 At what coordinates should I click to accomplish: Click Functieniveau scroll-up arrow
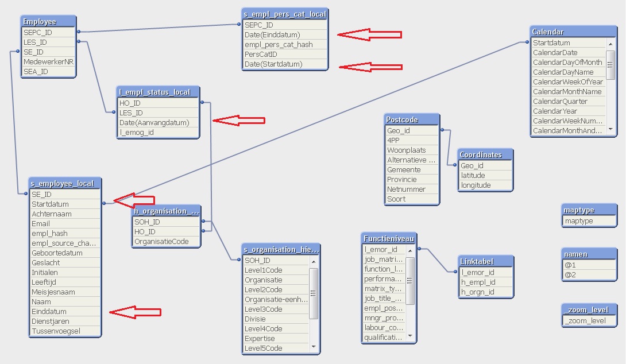click(x=410, y=251)
